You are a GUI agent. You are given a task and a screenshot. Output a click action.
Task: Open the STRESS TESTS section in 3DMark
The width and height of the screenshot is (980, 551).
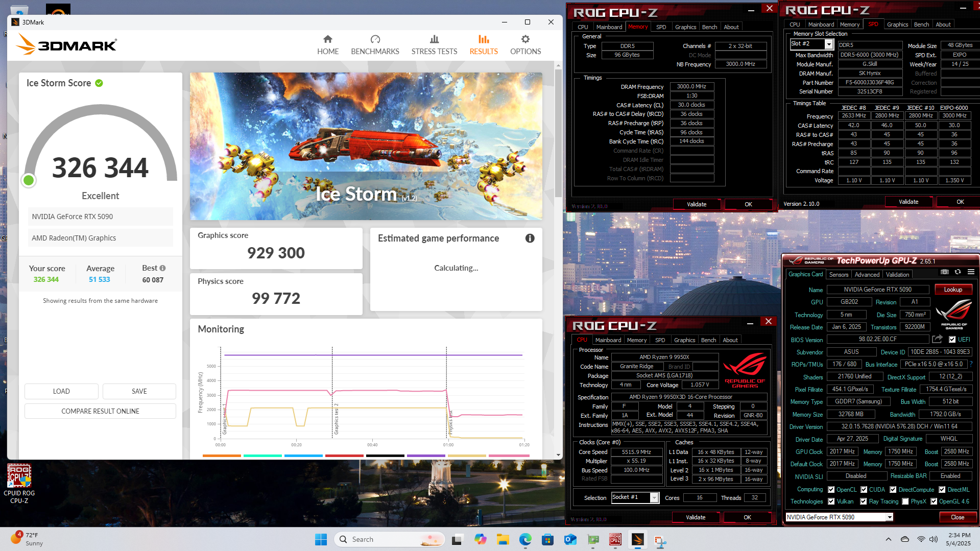434,45
